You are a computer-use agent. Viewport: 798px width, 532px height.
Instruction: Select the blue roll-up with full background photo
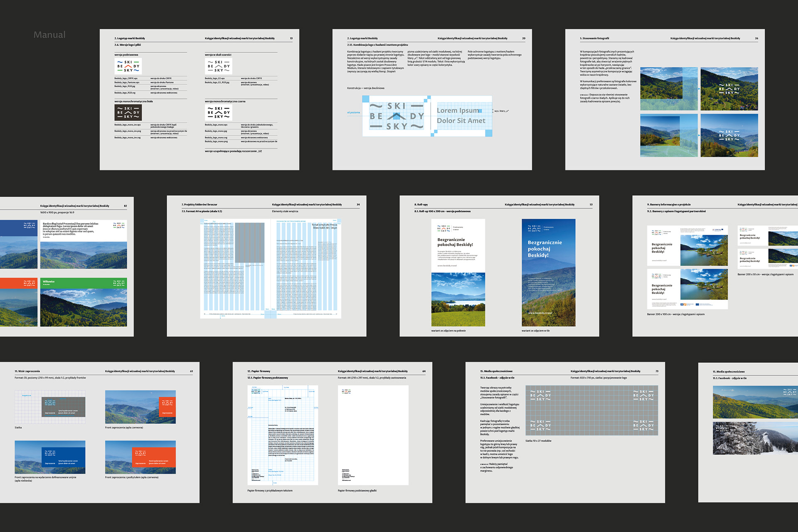pos(549,273)
